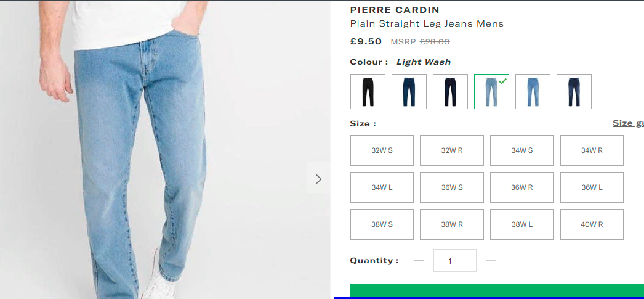Increase quantity with the plus icon
The image size is (644, 299).
pyautogui.click(x=491, y=260)
